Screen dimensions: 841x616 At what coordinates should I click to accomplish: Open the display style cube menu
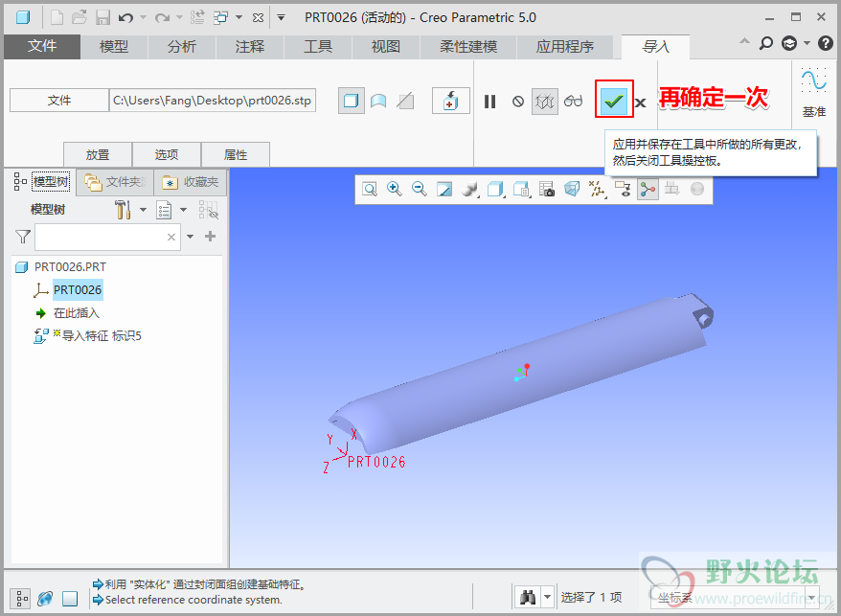point(495,189)
